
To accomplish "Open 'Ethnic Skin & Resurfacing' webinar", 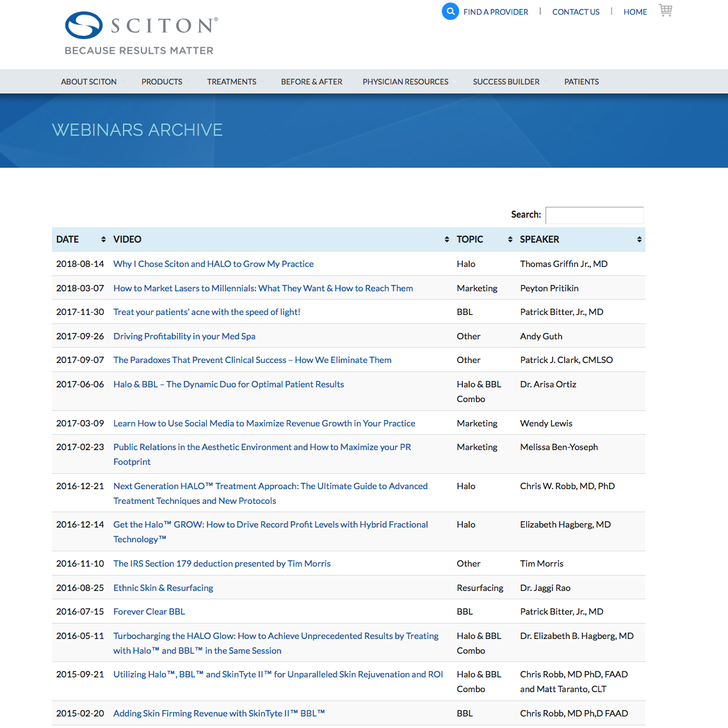I will (163, 588).
